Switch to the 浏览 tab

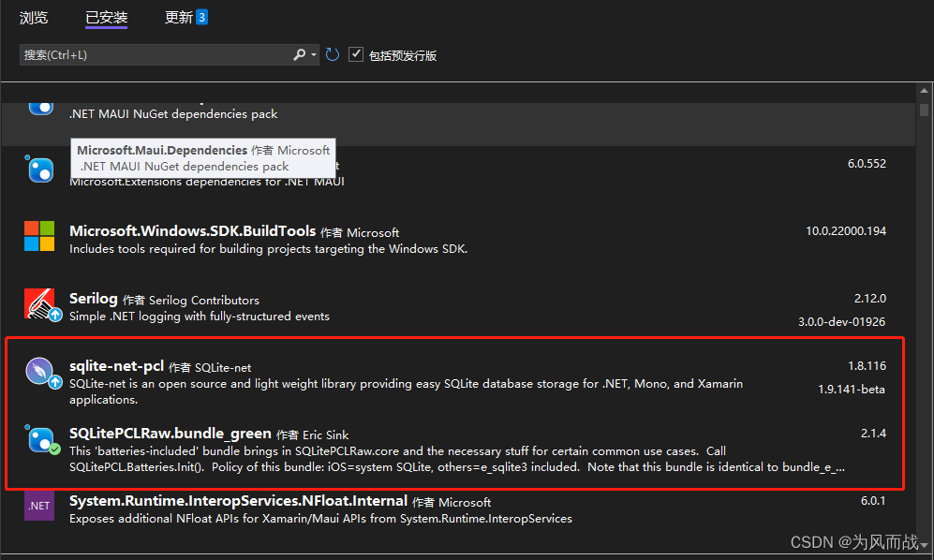pyautogui.click(x=34, y=18)
